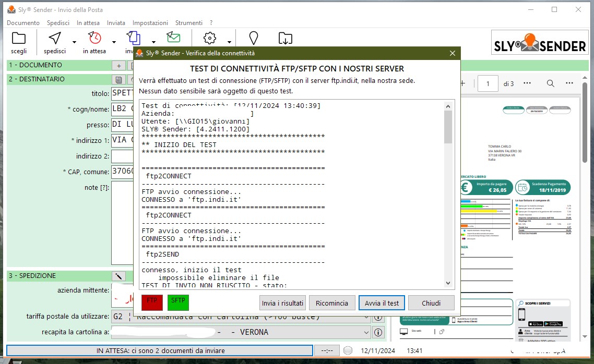Open the settings gear toolbar icon

[209, 38]
